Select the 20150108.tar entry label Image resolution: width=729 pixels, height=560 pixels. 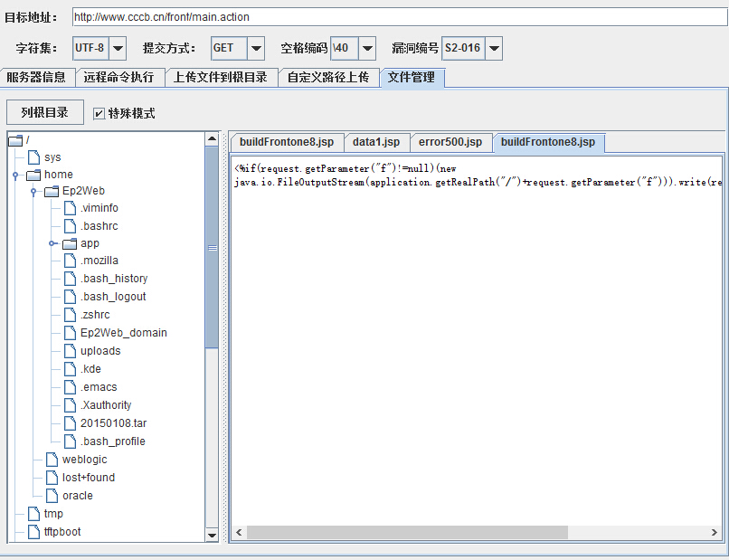[x=113, y=423]
